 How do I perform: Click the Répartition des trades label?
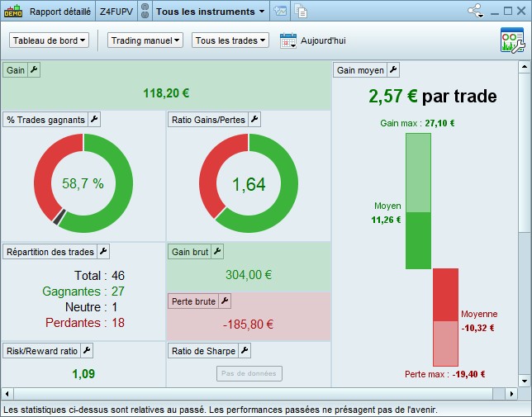click(50, 252)
